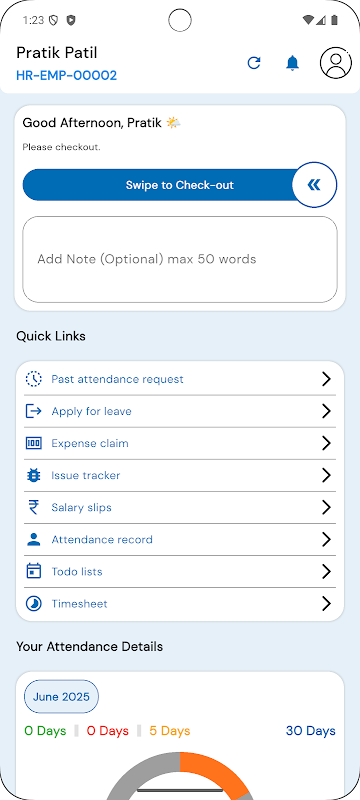Open the Todo lists menu entry
This screenshot has height=800, width=360.
[x=180, y=571]
